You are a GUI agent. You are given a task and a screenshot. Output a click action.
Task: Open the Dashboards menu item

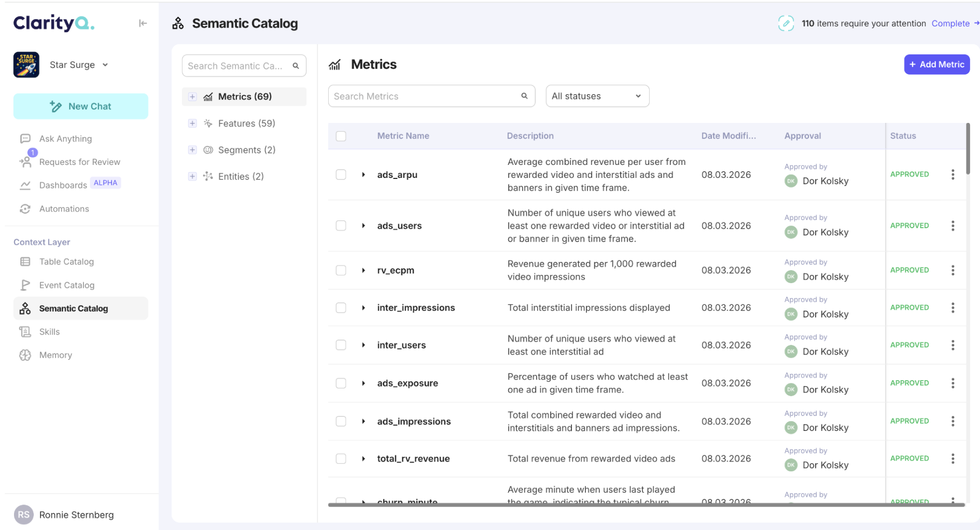coord(63,185)
